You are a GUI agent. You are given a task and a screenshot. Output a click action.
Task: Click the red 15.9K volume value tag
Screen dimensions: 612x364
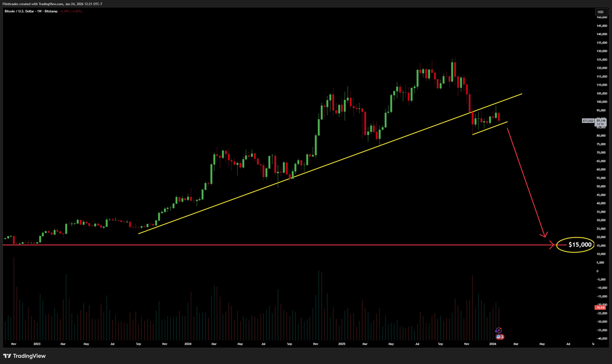click(600, 307)
